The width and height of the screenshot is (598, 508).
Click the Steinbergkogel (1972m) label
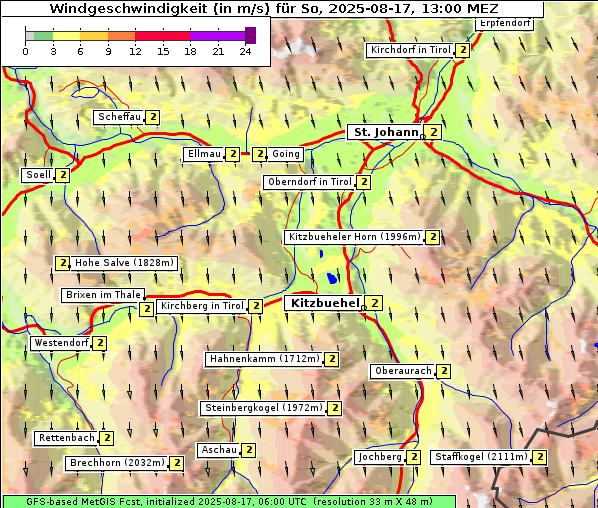coord(264,408)
